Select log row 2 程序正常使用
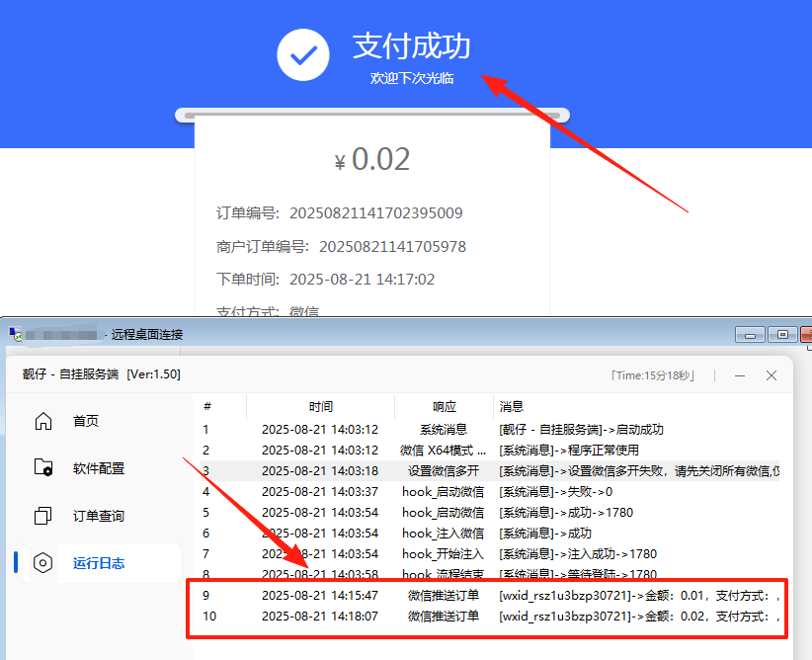 (490, 451)
